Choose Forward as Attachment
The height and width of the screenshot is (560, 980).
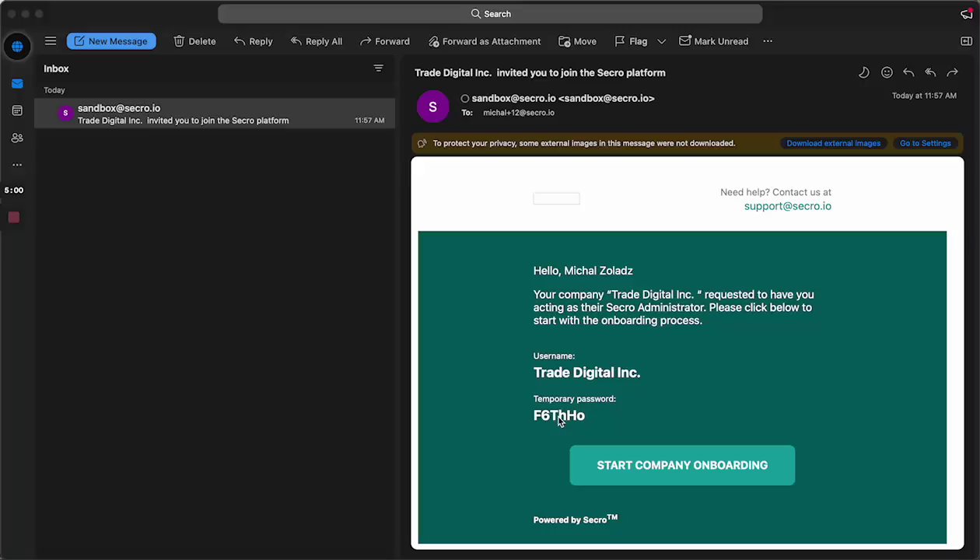coord(485,41)
